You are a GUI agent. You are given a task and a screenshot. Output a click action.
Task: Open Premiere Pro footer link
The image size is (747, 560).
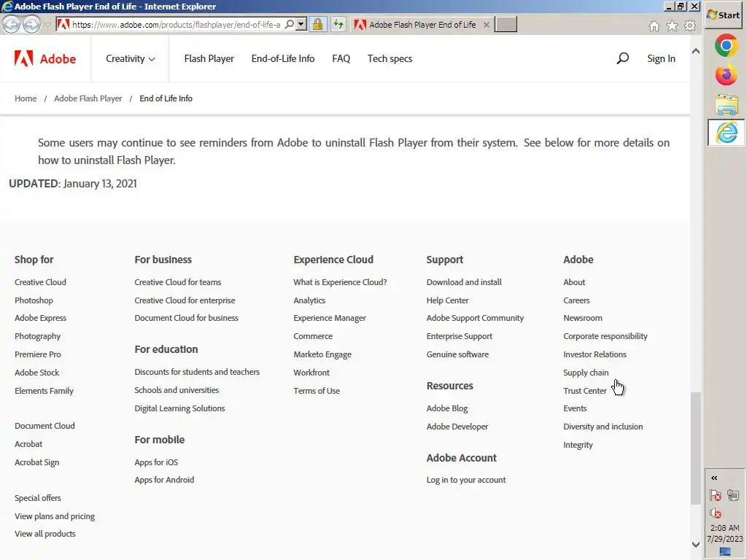click(x=38, y=355)
